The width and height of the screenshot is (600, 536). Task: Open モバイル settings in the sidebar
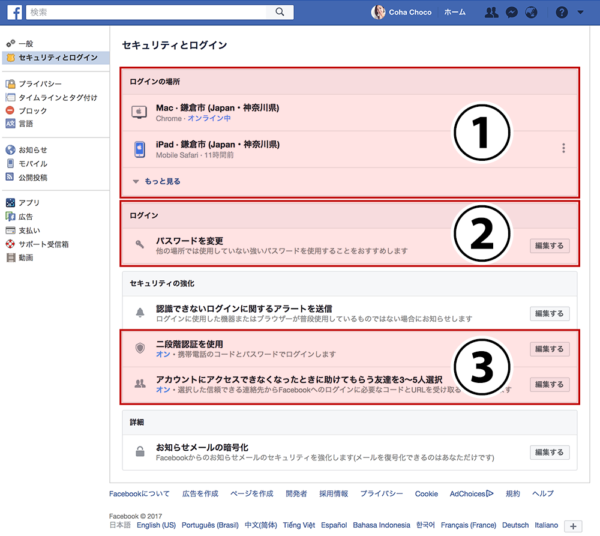pyautogui.click(x=33, y=164)
